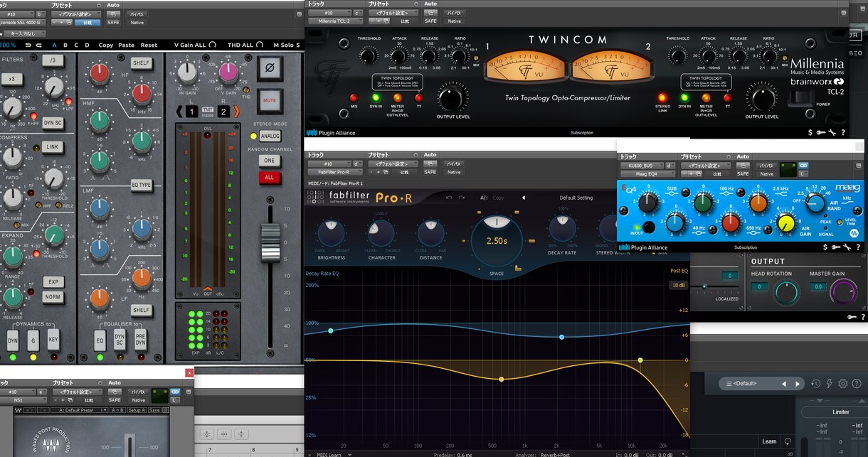The width and height of the screenshot is (868, 457).
Task: Click the gear settings icon near Default preset
Action: point(843,384)
